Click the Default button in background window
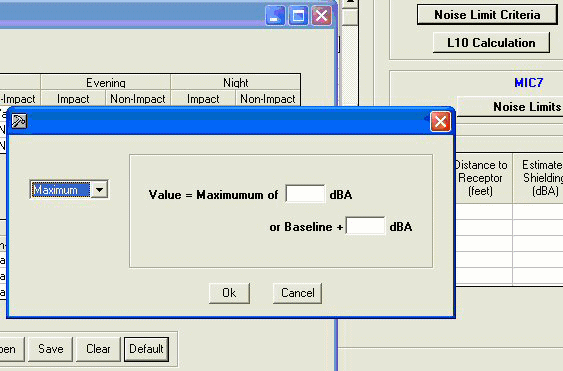 [146, 349]
